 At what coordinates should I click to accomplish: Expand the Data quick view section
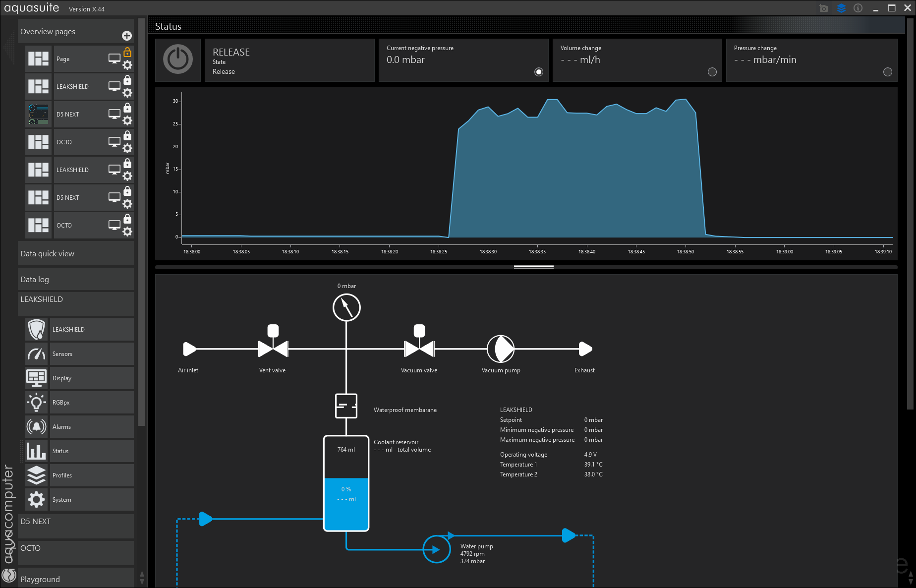pyautogui.click(x=75, y=253)
